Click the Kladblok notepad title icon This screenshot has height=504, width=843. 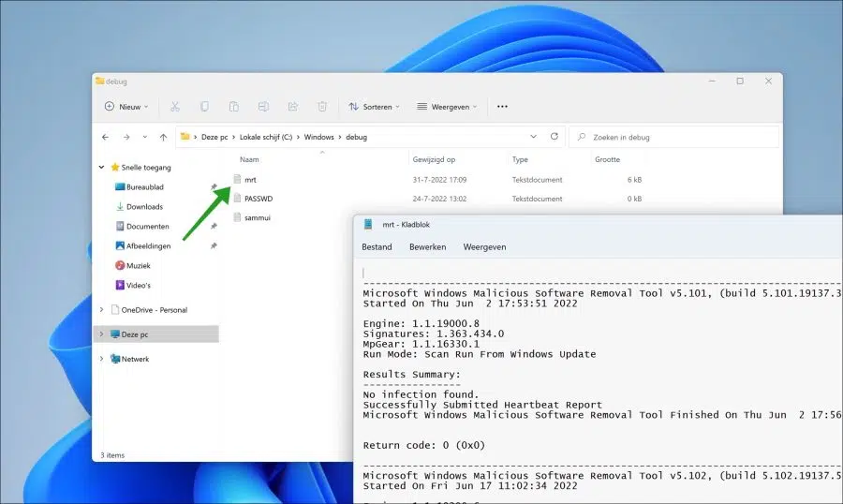pos(368,224)
